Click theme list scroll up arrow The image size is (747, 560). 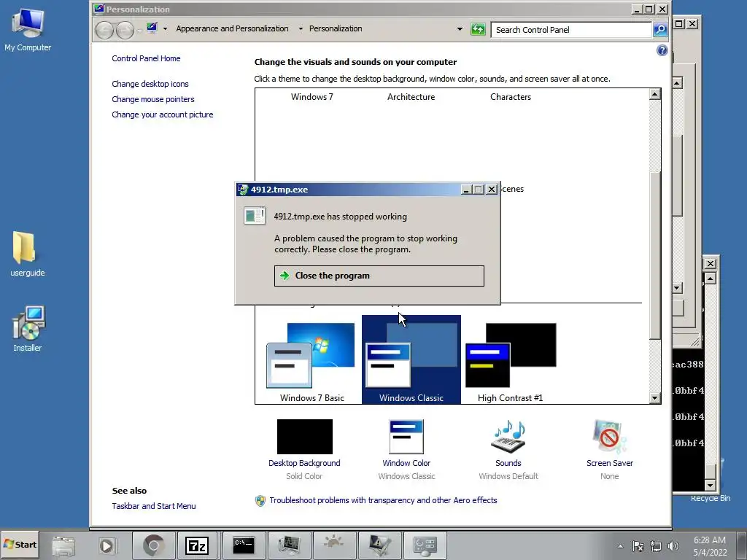[655, 94]
